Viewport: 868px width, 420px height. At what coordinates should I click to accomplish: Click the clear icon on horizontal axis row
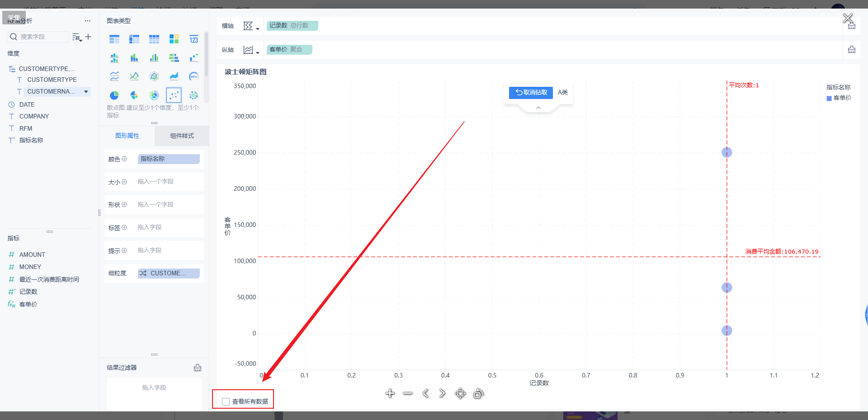(x=852, y=26)
